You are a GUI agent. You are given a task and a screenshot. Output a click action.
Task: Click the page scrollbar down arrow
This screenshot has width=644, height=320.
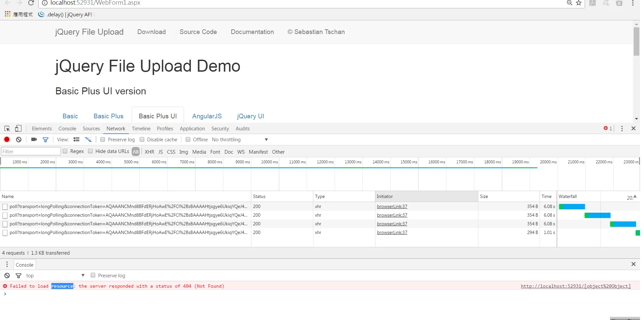coord(636,119)
